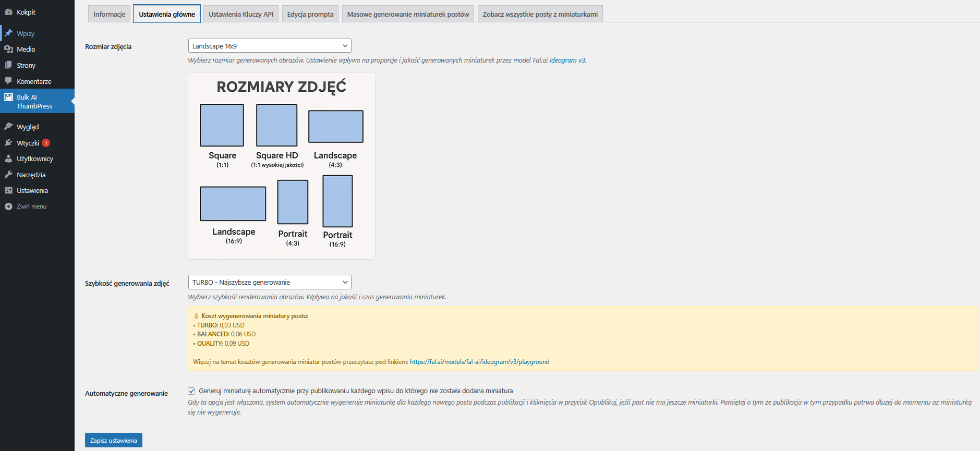Expand the Szybkość generowania zdjęć dropdown
Image resolution: width=980 pixels, height=451 pixels.
pyautogui.click(x=269, y=282)
